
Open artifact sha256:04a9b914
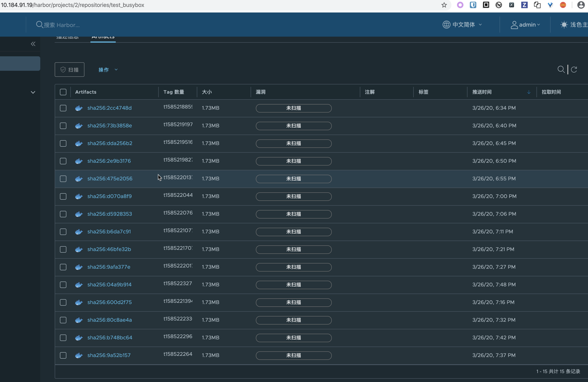tap(109, 285)
